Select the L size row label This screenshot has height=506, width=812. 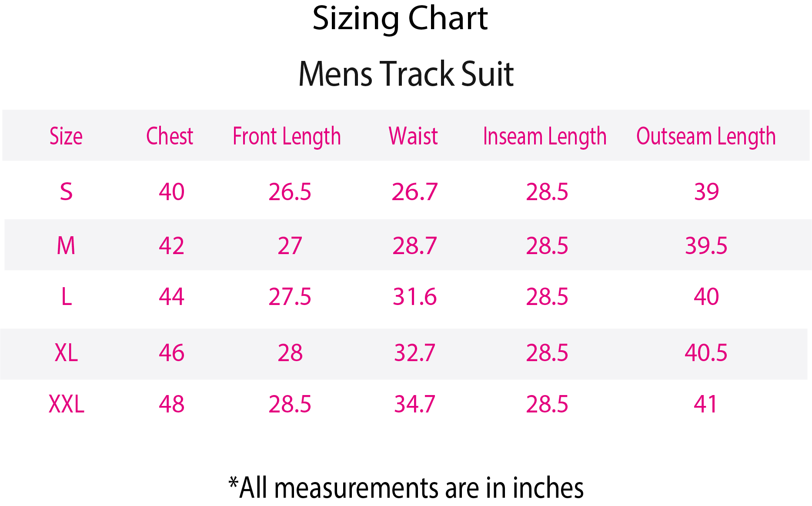66,297
